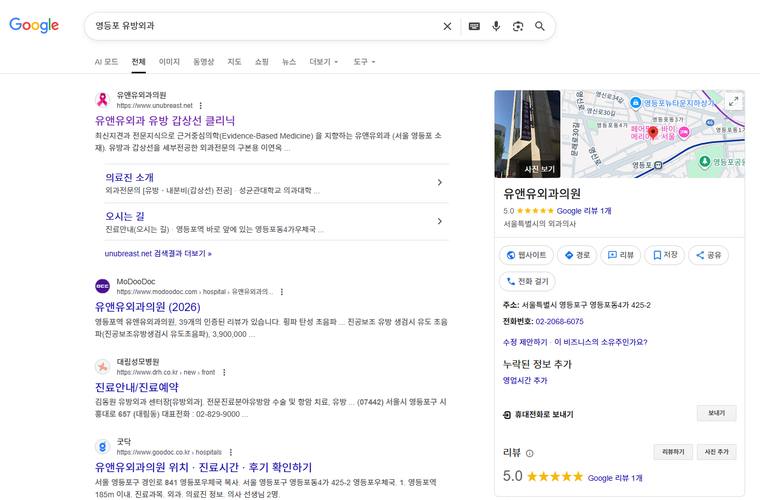Viewport: 760px width, 500px height.
Task: Clear the search box with X icon
Action: [x=447, y=26]
